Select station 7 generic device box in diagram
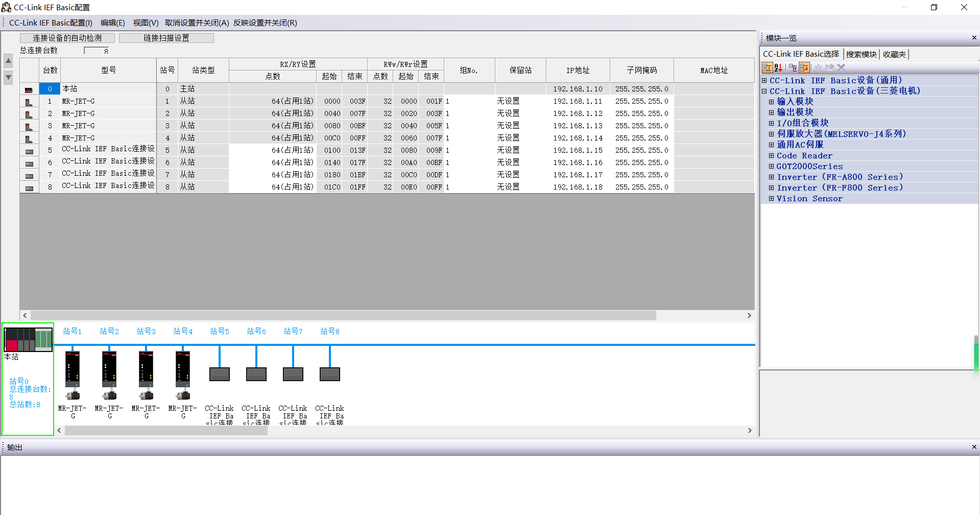The image size is (980, 515). (x=293, y=374)
